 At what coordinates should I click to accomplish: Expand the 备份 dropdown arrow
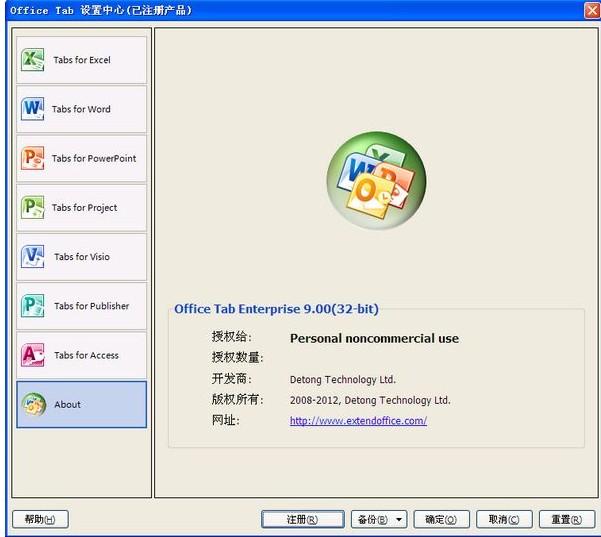tap(399, 520)
